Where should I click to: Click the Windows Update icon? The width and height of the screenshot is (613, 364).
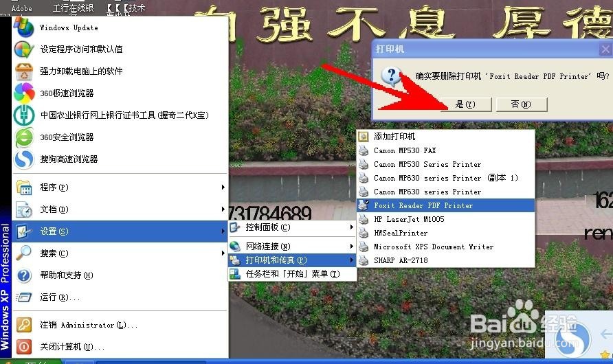point(24,27)
